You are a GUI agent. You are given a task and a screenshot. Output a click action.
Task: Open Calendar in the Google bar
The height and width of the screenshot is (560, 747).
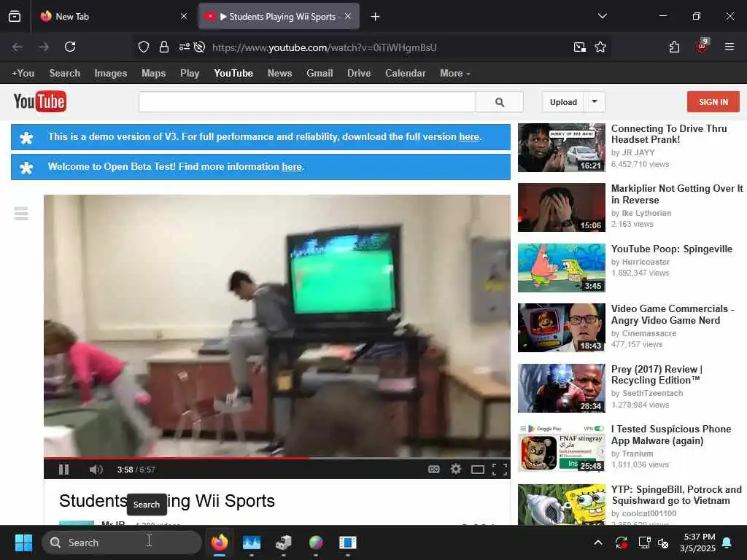point(406,74)
